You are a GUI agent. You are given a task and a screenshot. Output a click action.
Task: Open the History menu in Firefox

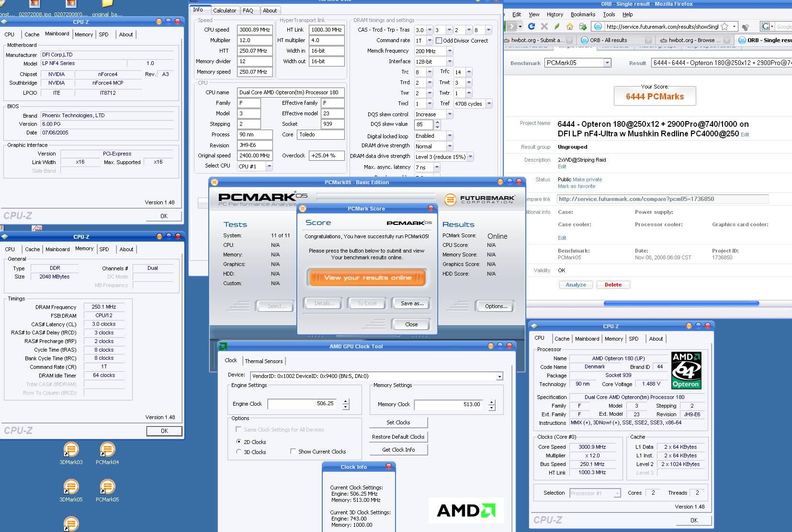pyautogui.click(x=554, y=14)
